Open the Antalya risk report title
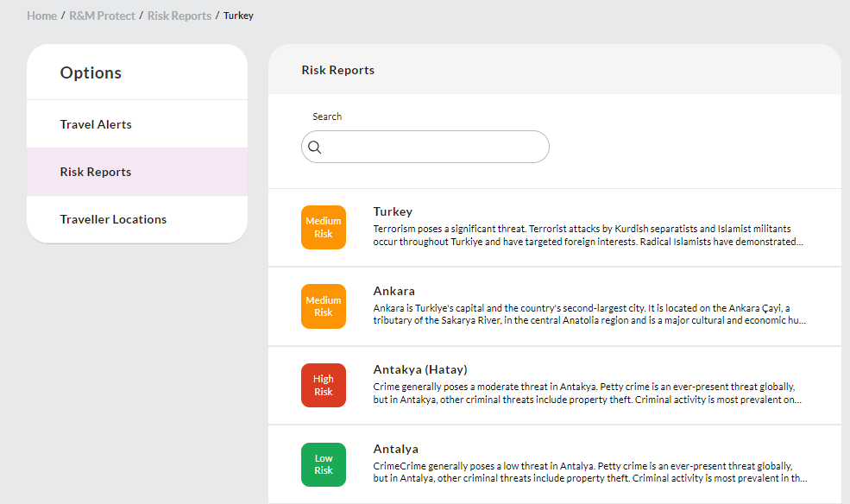 coord(396,449)
